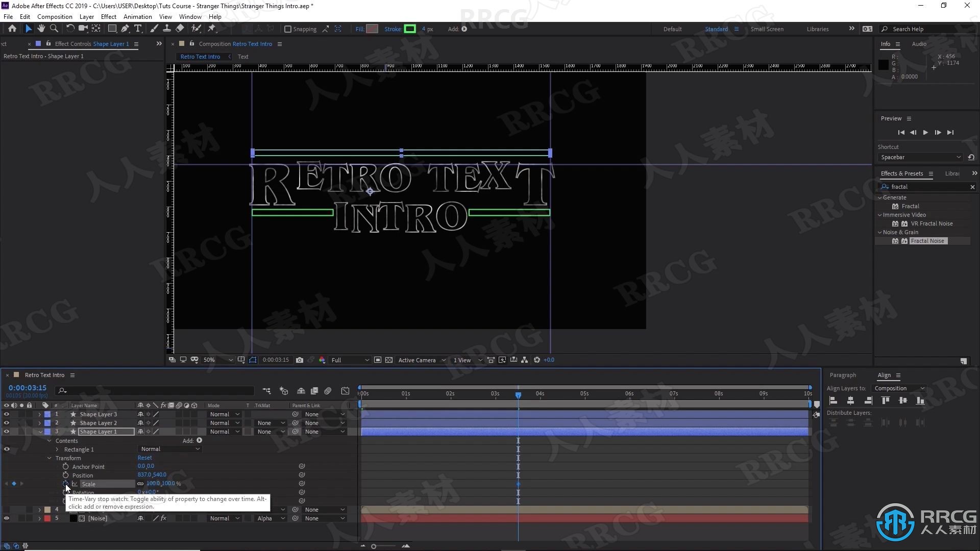
Task: Collapse Shape Layer 1 properties
Action: pyautogui.click(x=40, y=432)
